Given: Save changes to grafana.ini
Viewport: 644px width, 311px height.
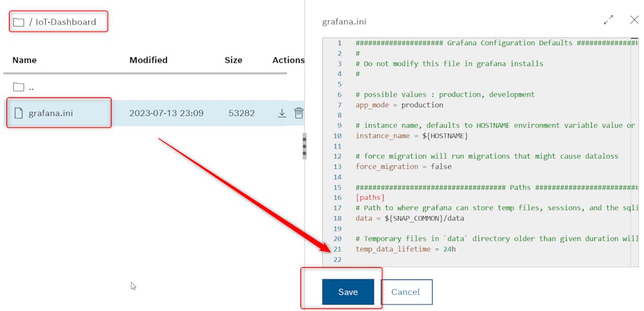Looking at the screenshot, I should click(348, 292).
